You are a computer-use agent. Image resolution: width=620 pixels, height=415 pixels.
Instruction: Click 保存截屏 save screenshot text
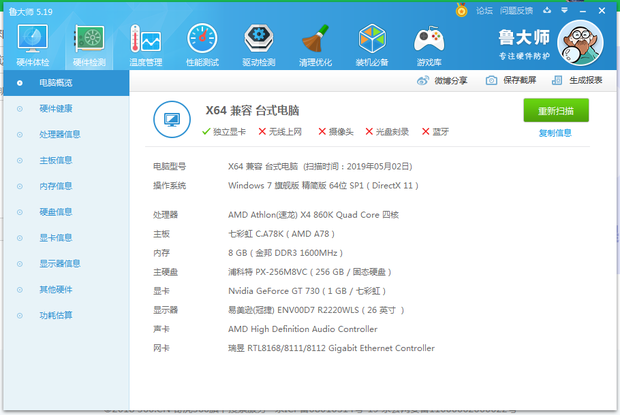click(x=520, y=80)
